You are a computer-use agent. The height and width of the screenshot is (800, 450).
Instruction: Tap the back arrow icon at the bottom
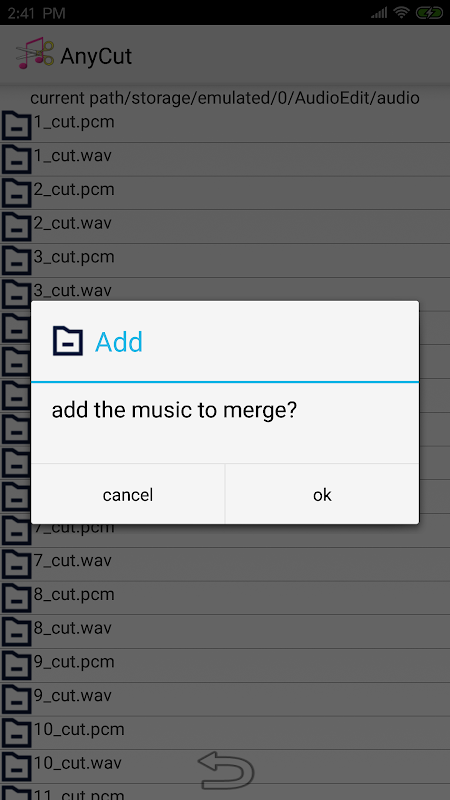pyautogui.click(x=226, y=770)
